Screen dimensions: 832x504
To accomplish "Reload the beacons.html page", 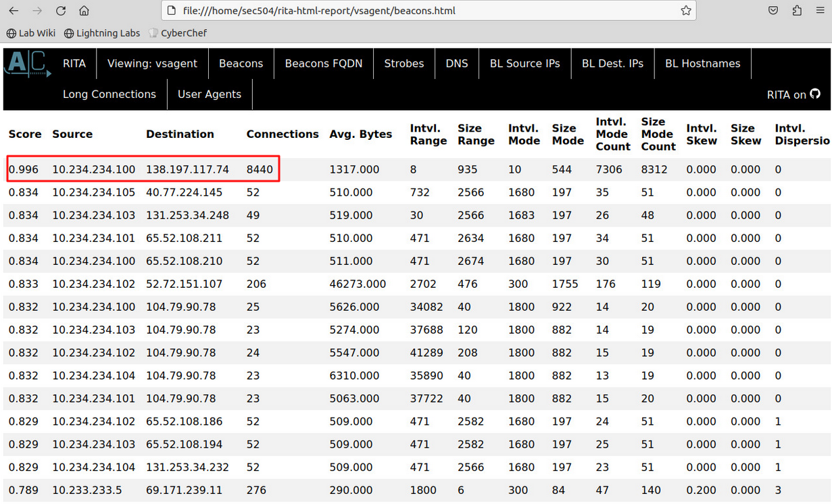I will pos(61,11).
